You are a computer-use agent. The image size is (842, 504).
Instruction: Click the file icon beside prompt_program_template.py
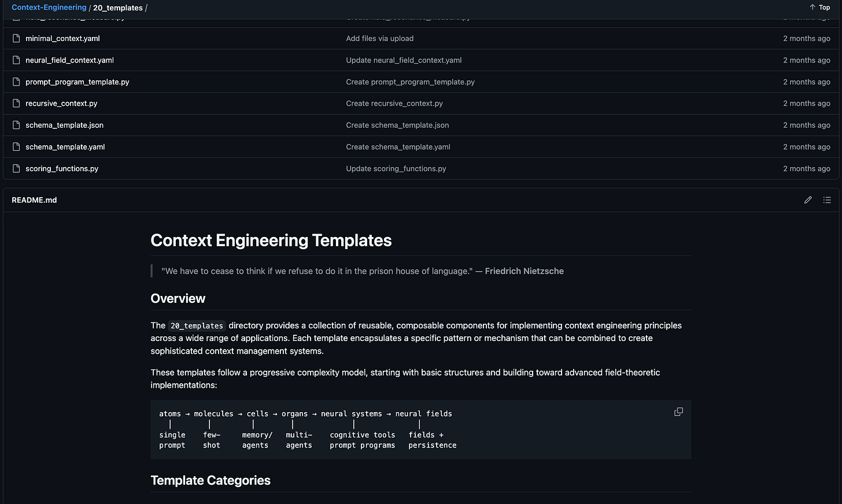click(16, 82)
